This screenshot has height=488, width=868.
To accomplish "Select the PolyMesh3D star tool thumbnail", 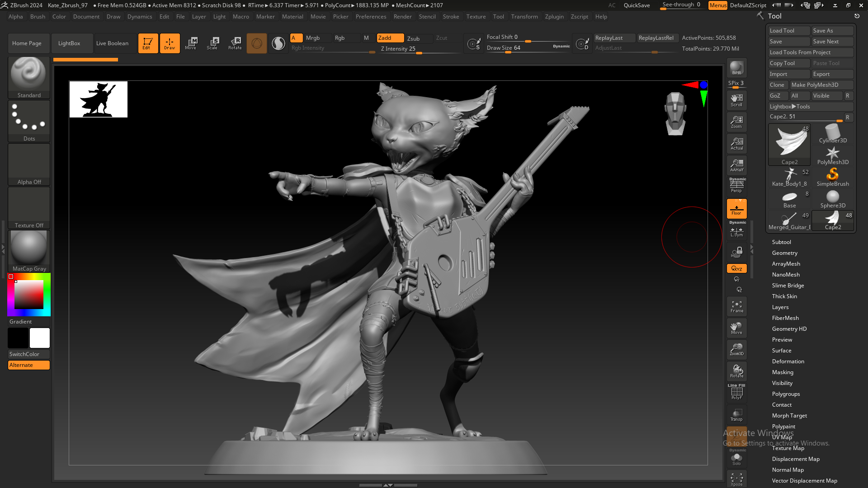I will [833, 155].
